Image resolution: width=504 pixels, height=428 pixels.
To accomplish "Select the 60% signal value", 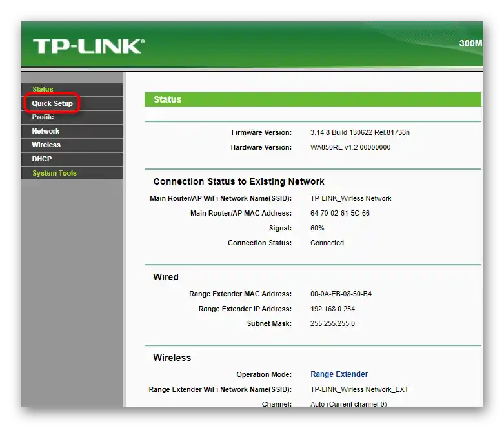I will pyautogui.click(x=318, y=228).
